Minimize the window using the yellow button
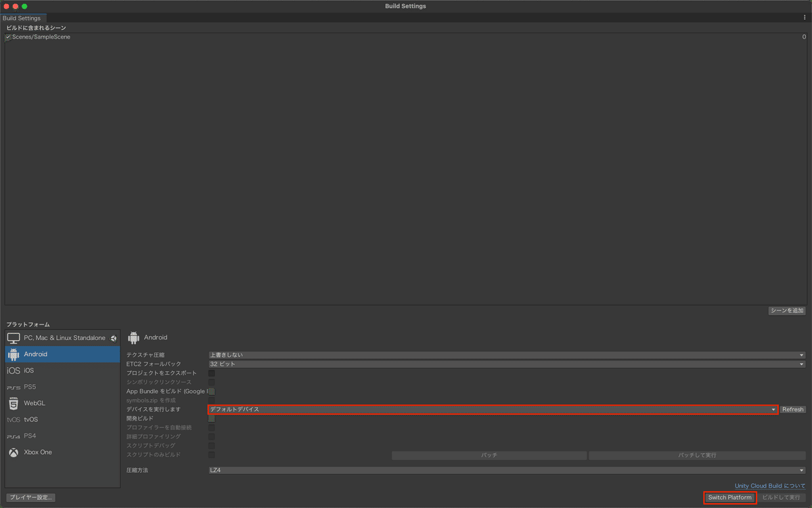The image size is (812, 508). (16, 6)
